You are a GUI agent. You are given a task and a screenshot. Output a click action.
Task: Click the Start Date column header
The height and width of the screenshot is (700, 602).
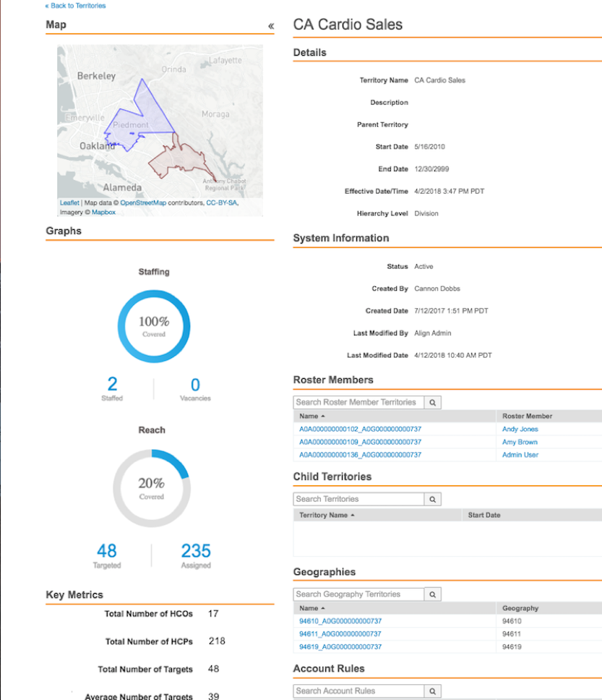pyautogui.click(x=483, y=516)
